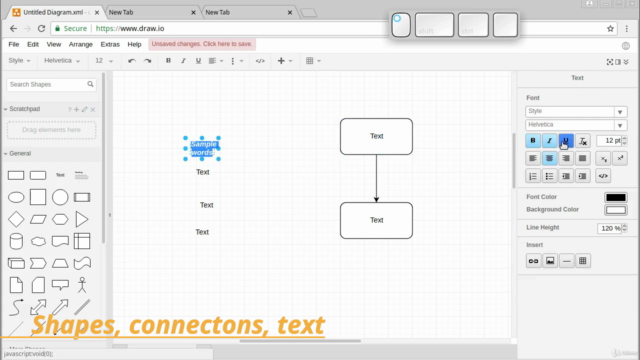Click Unsaved changes save notice

(202, 44)
